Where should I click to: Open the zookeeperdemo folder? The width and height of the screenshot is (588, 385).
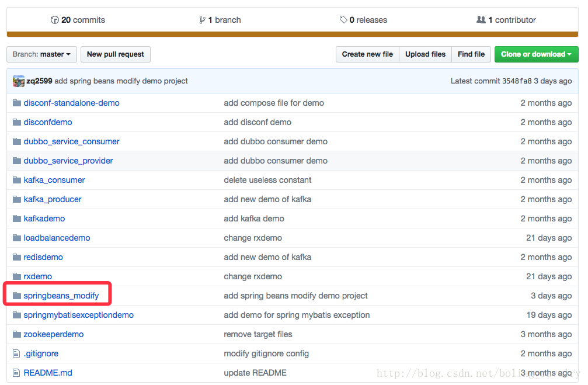[54, 334]
